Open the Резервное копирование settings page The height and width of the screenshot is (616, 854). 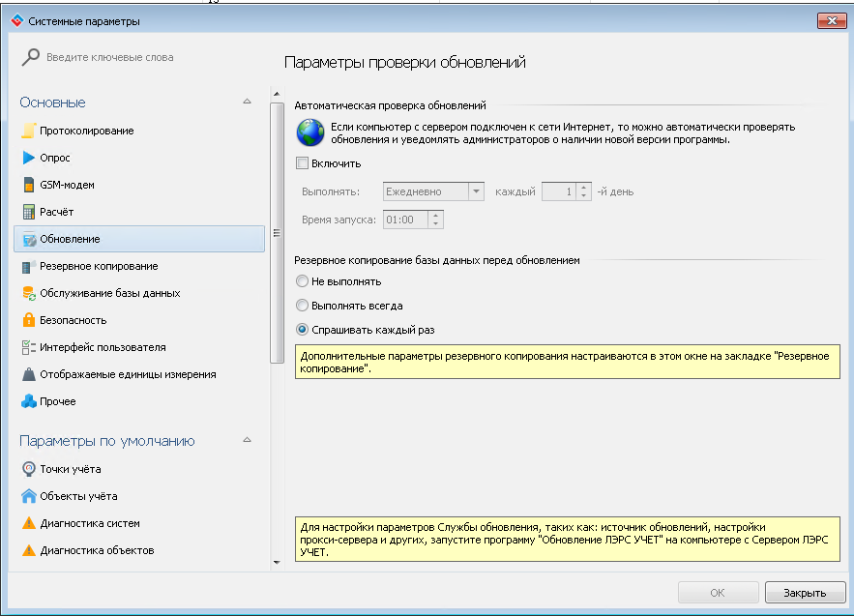pos(139,266)
